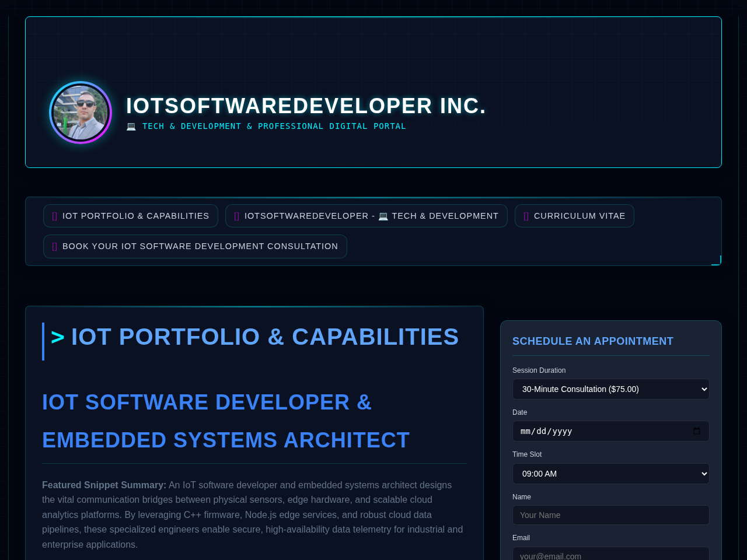Click the laptop icon in the Tech & Development nav item

[x=383, y=216]
